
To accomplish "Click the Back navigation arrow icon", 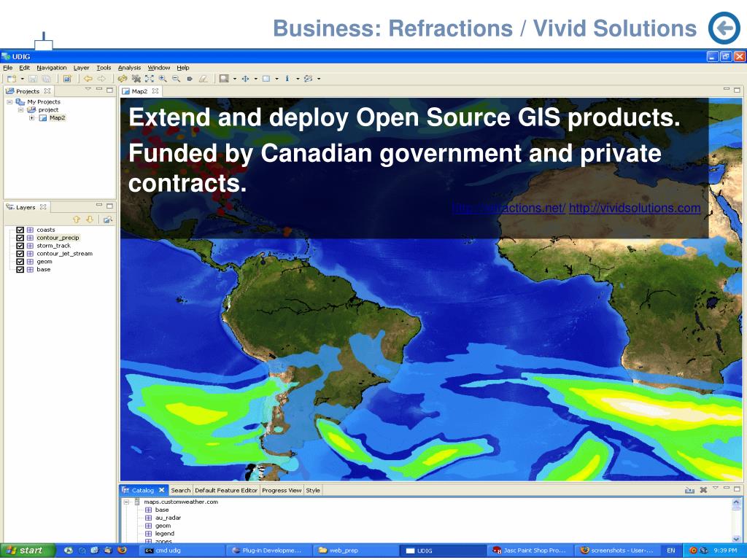I will coord(88,79).
